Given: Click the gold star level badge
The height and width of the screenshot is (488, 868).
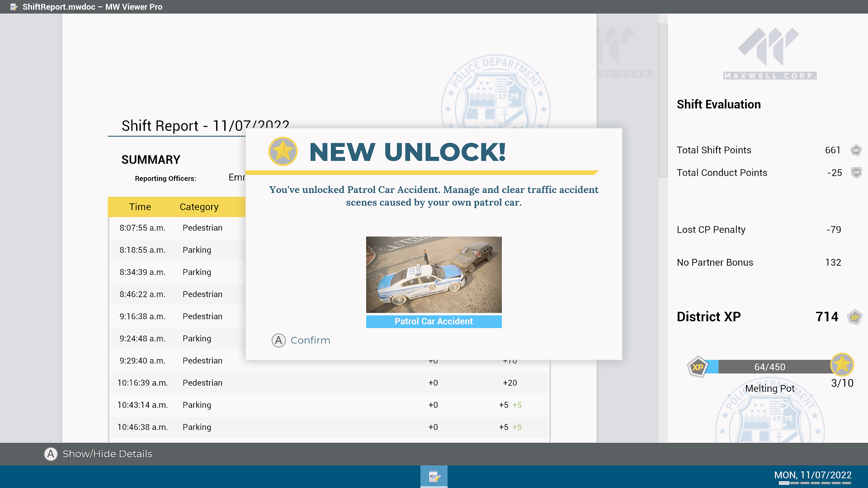Looking at the screenshot, I should click(x=842, y=365).
